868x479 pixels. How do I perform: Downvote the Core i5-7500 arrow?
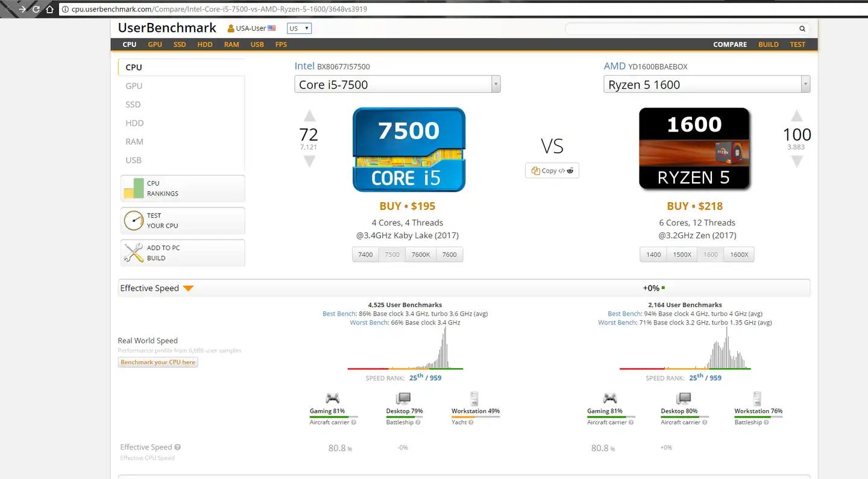(309, 161)
